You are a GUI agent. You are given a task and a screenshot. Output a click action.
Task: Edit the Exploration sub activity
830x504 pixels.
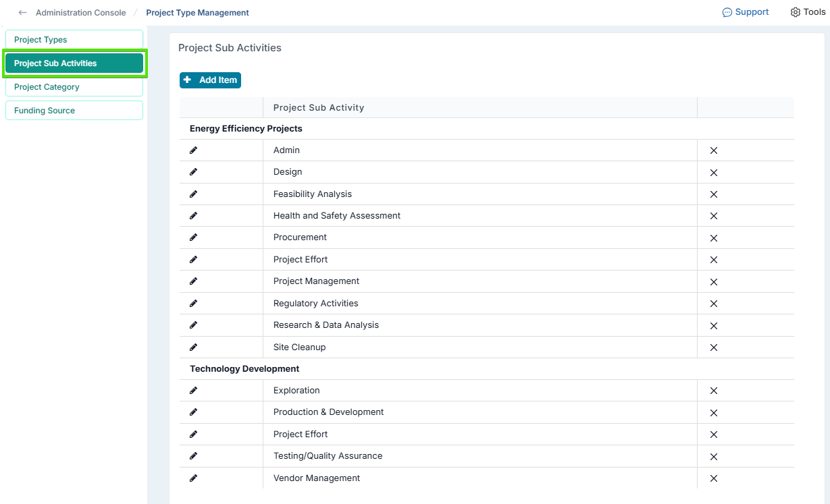tap(193, 390)
